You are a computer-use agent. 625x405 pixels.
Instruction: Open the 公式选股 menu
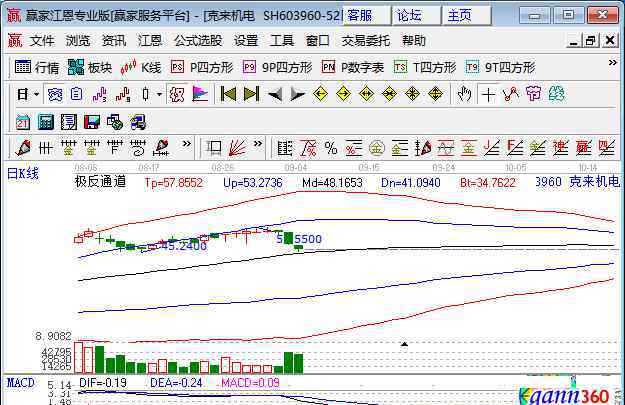coord(198,41)
